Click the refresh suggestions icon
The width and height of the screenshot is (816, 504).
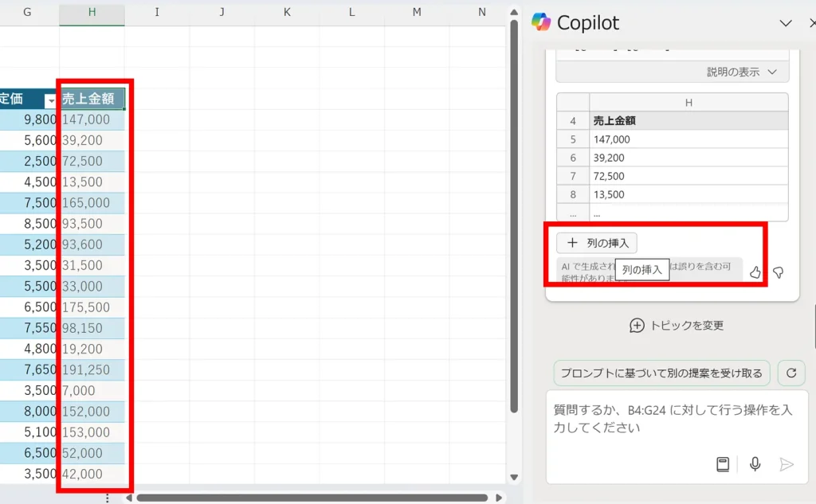tap(790, 373)
